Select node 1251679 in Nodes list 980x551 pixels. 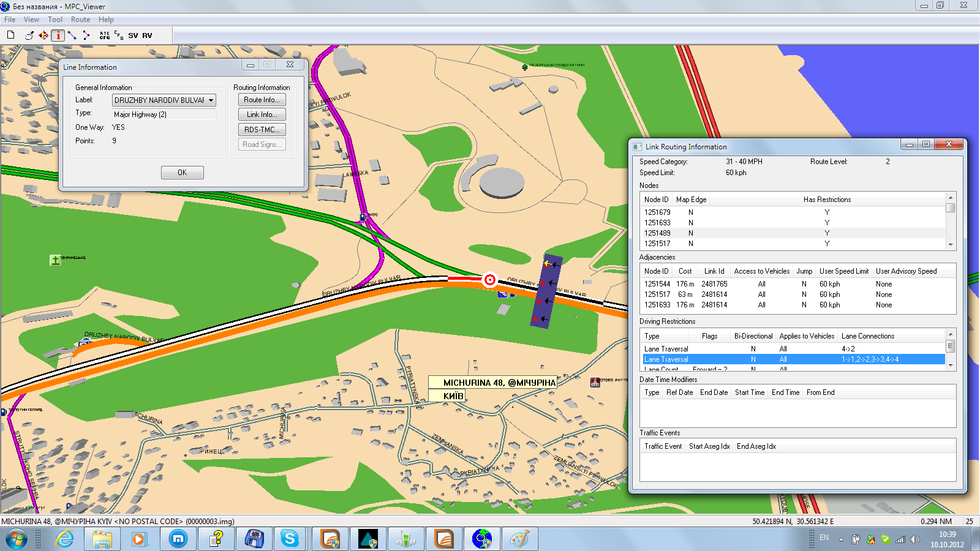coord(657,212)
